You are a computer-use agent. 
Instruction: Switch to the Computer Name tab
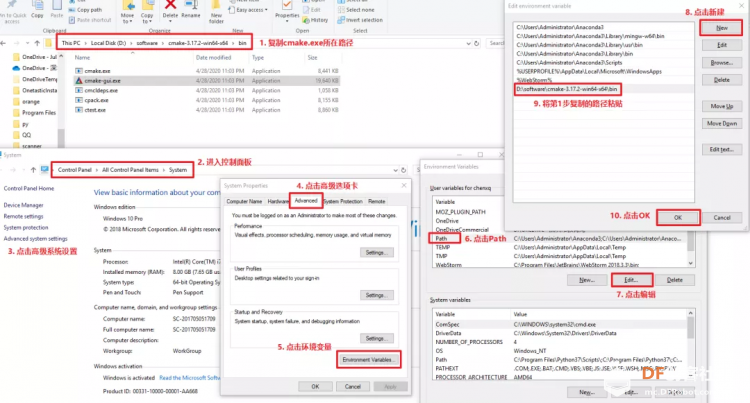click(x=244, y=202)
